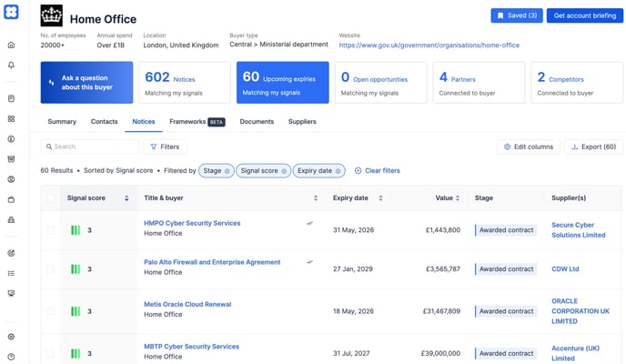Select the Notices tab
Screen dimensions: 626x364
144,122
